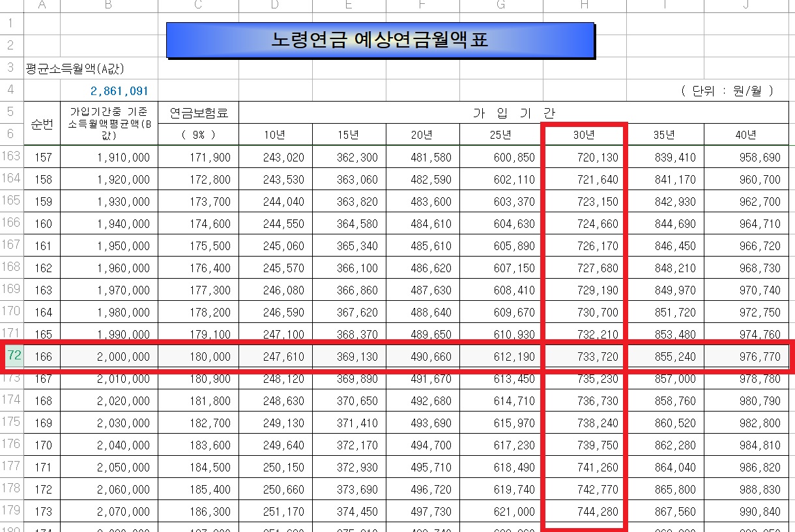Select cell 739,750 under 30년
795x532 pixels.
(584, 445)
